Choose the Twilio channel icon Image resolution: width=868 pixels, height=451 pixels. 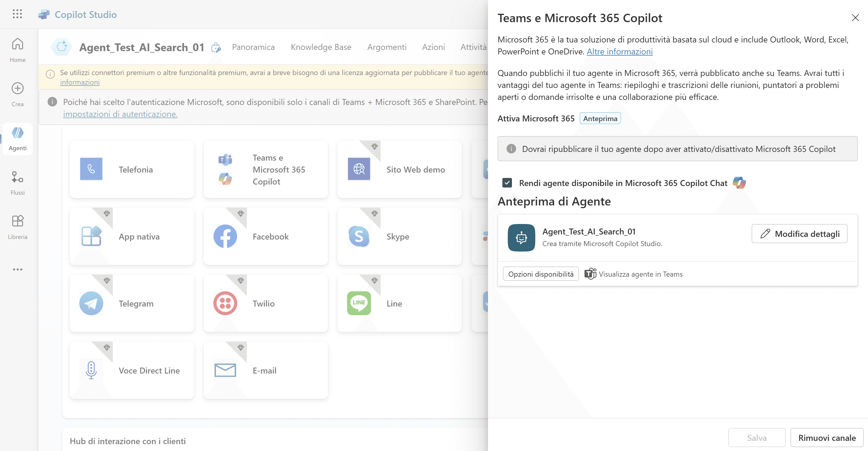(x=225, y=303)
